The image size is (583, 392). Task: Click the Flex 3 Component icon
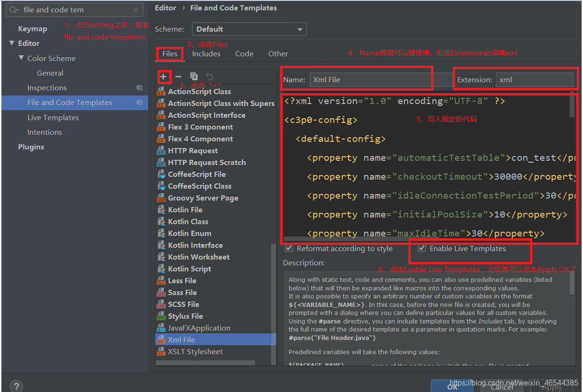click(161, 127)
